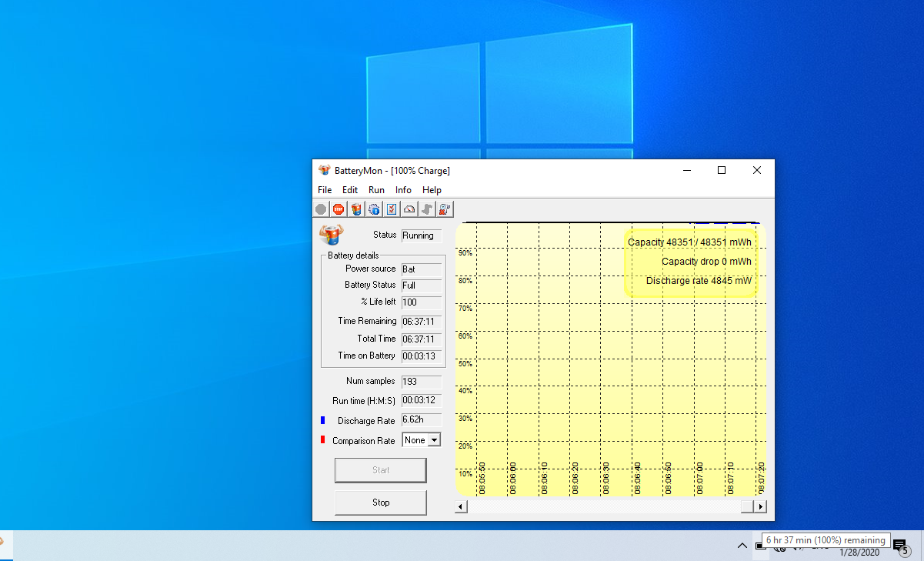The image size is (924, 561).
Task: Click the 50% axis label on the graph
Action: [x=465, y=363]
